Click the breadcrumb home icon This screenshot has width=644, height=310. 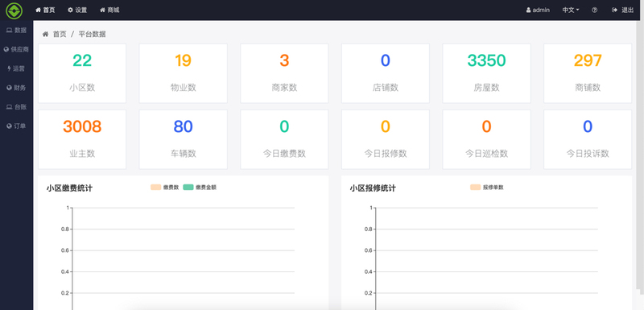tap(45, 34)
